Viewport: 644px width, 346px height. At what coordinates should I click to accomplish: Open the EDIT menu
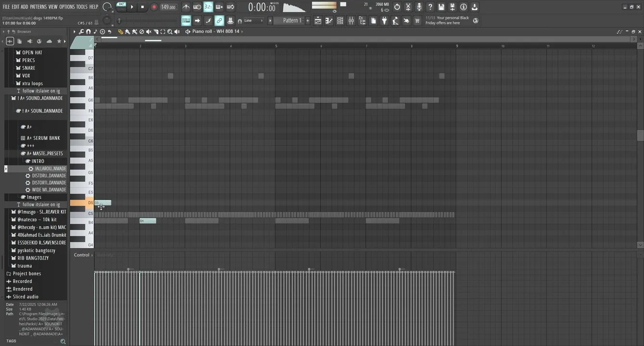15,7
